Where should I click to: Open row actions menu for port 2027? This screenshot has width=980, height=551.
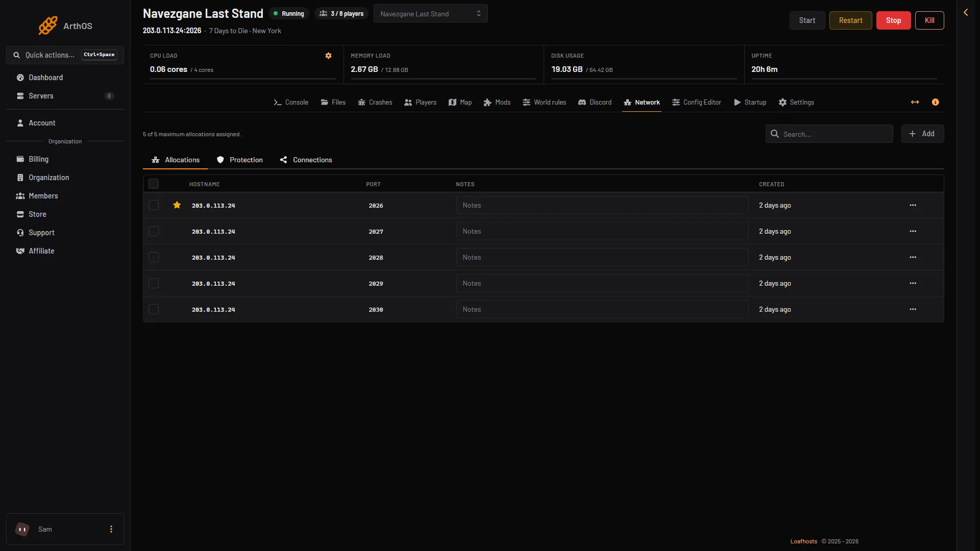click(x=913, y=231)
